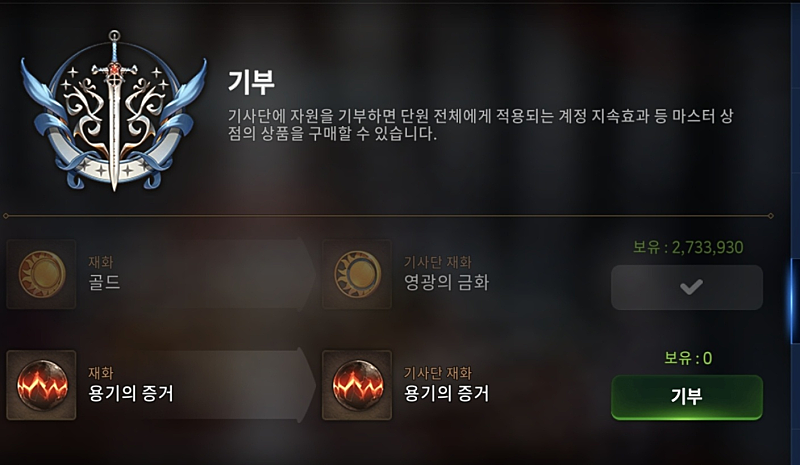Click the 영광의 금화 label text
Screen dimensions: 800x465
pyautogui.click(x=446, y=282)
